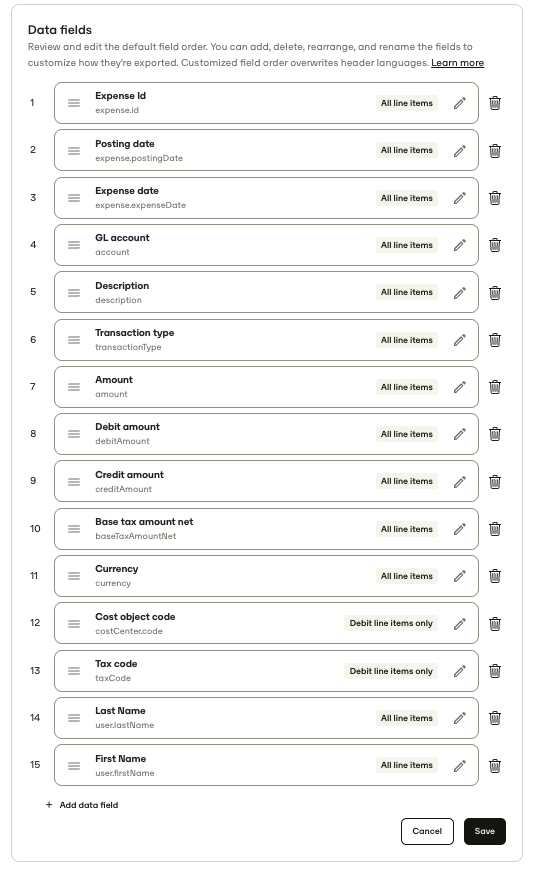This screenshot has width=536, height=870.
Task: Click pencil icon for Credit amount
Action: coord(459,482)
